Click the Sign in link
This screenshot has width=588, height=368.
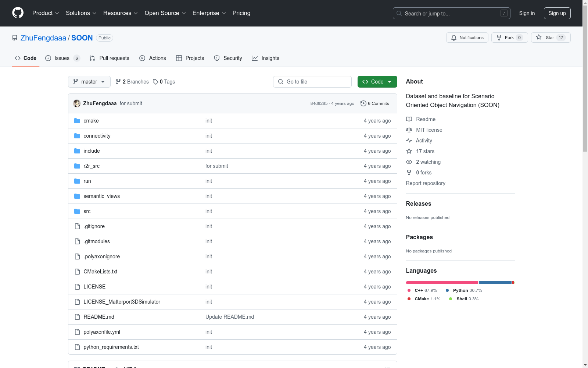(x=527, y=13)
